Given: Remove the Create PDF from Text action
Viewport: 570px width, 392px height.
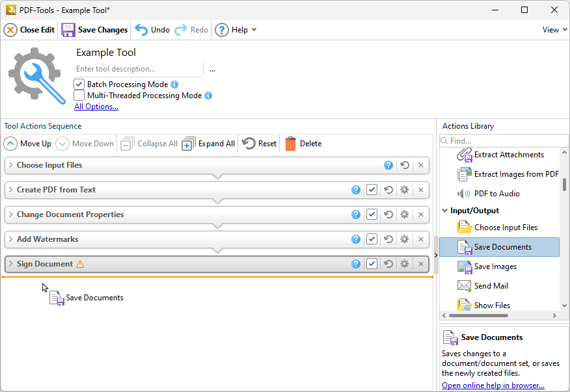Looking at the screenshot, I should point(421,190).
